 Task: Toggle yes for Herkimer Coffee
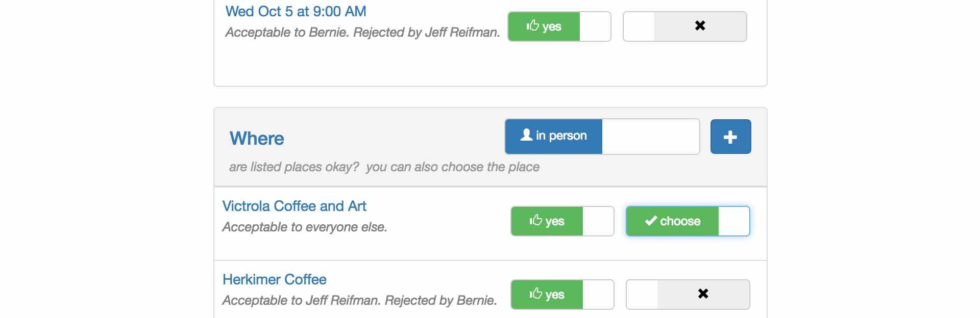tap(562, 295)
